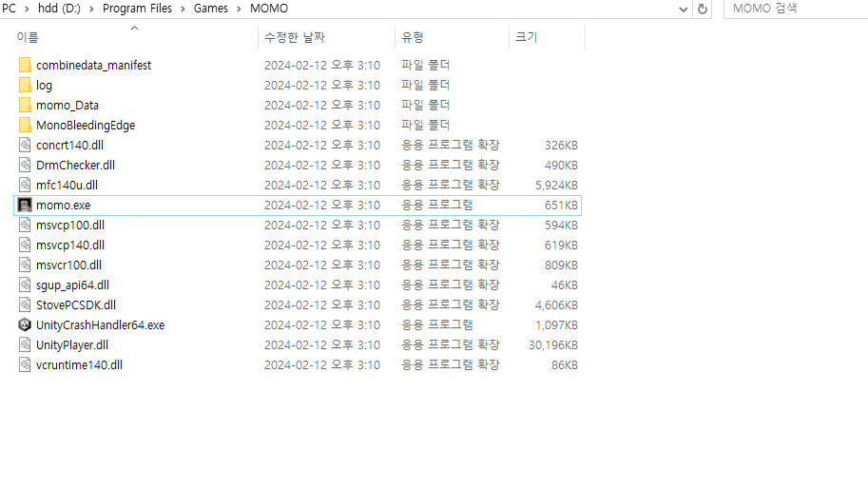The image size is (868, 491).
Task: Click the mfc140u.dll file icon
Action: (25, 186)
